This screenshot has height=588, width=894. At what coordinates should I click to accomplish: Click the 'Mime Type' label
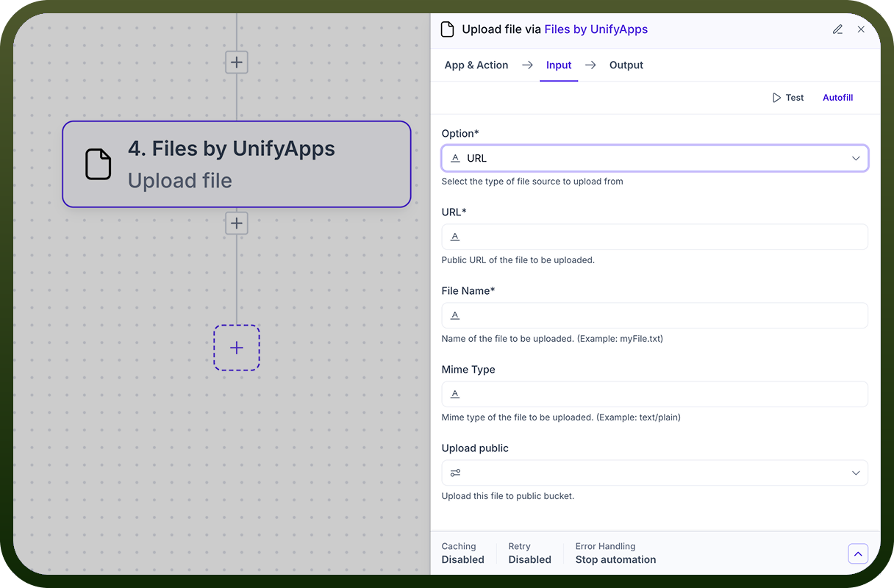468,370
